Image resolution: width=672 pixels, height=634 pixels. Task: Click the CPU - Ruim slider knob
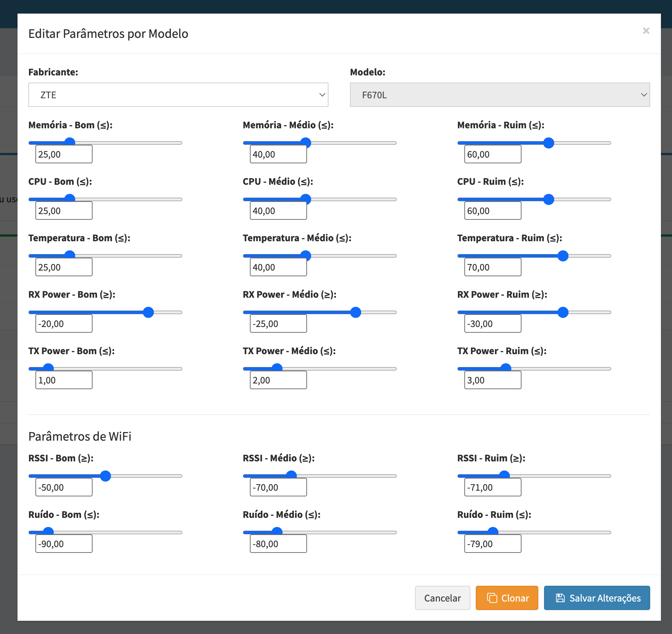click(549, 199)
